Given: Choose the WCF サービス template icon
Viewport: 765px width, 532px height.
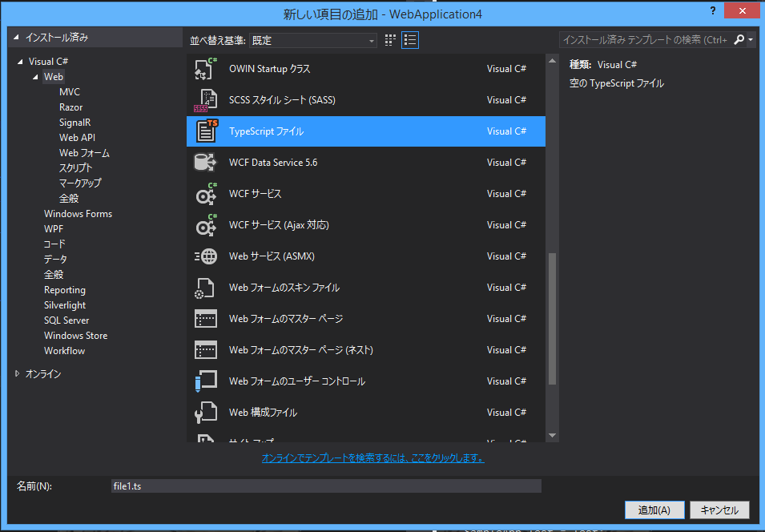Looking at the screenshot, I should click(206, 194).
